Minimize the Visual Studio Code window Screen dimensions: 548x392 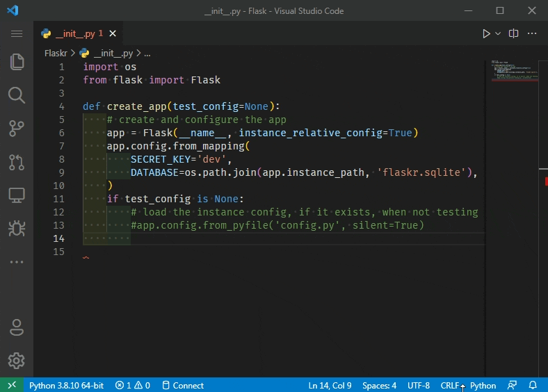(x=468, y=11)
